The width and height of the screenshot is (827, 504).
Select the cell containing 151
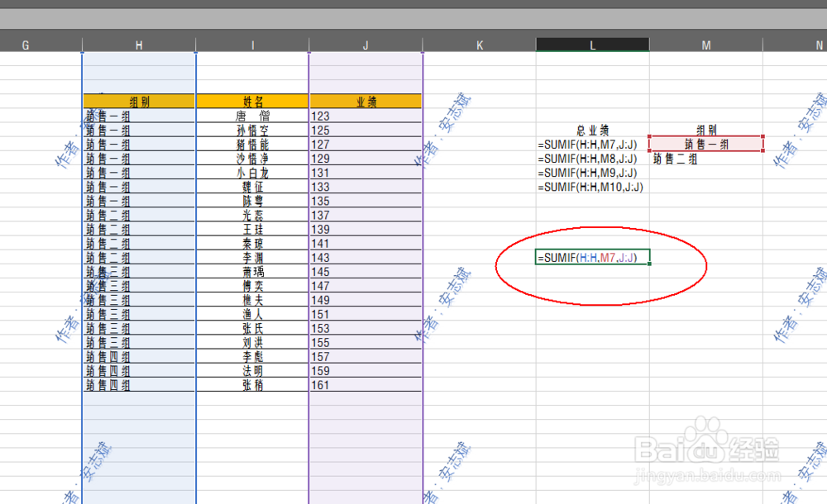coord(366,314)
